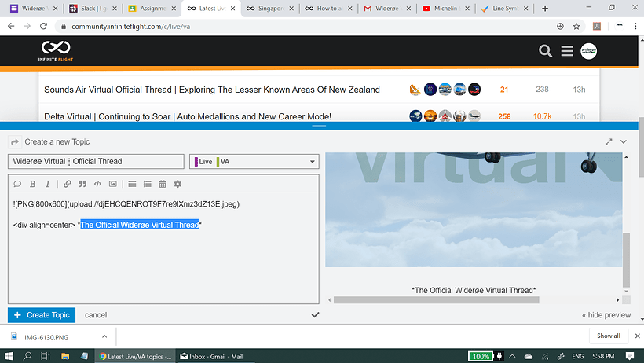Click the topic title input field
The image size is (644, 363).
(96, 162)
